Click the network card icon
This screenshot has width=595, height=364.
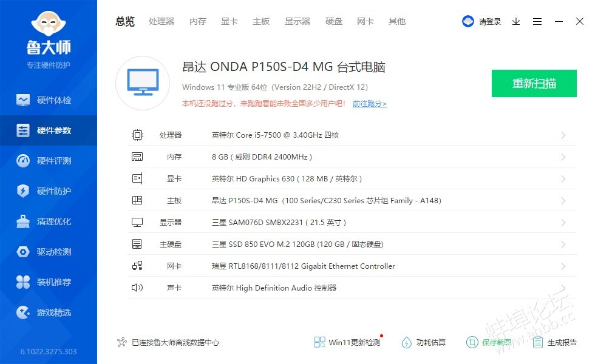(137, 266)
